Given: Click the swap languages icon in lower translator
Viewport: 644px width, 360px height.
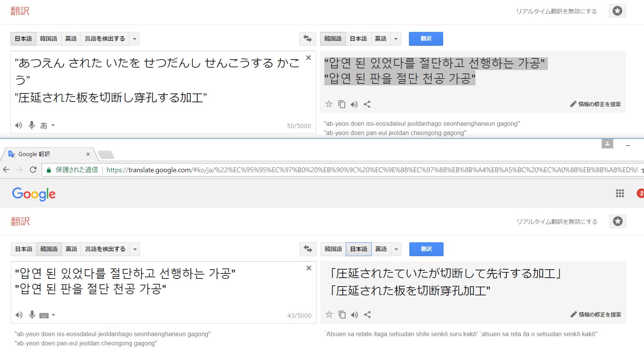Looking at the screenshot, I should click(x=308, y=249).
